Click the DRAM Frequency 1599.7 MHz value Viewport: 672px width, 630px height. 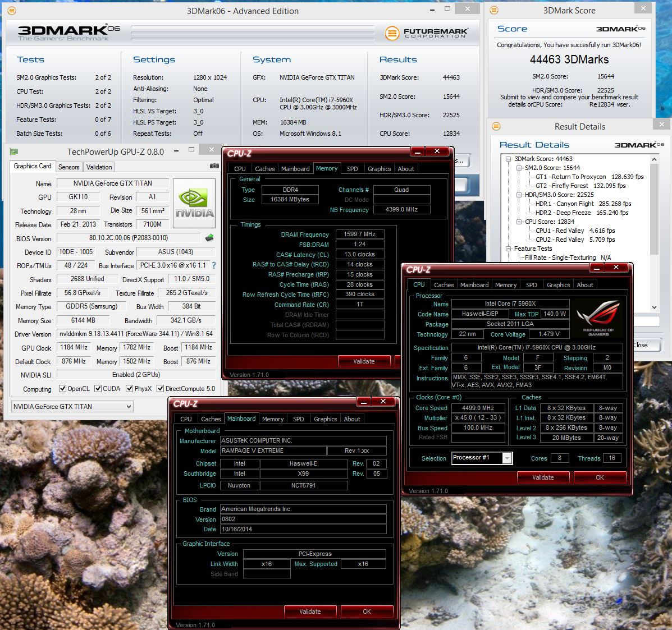coord(359,234)
